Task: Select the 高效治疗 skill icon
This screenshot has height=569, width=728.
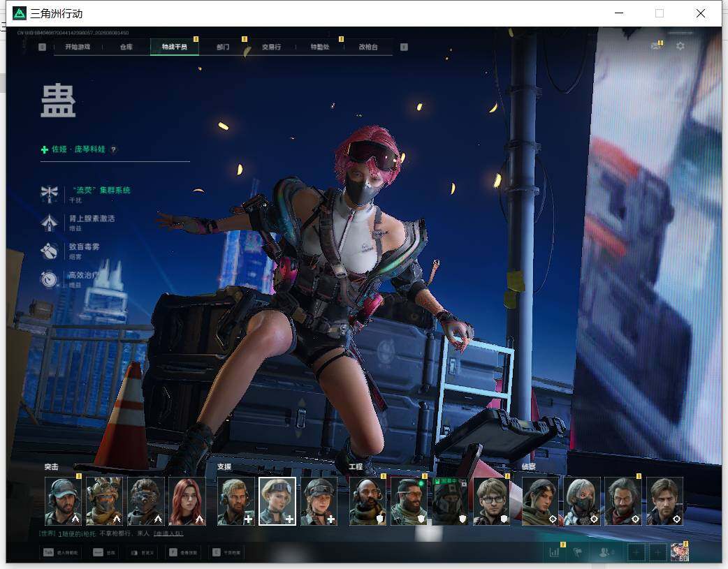Action: [49, 279]
